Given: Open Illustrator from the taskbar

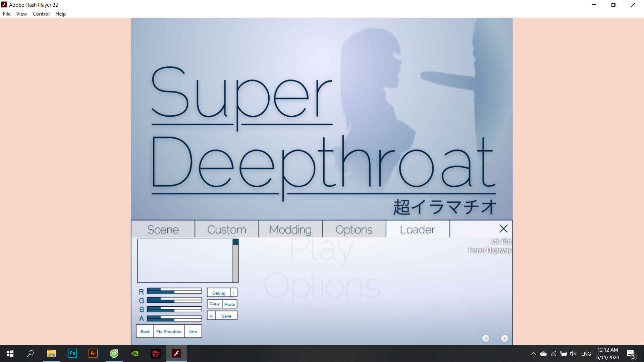Looking at the screenshot, I should [93, 353].
